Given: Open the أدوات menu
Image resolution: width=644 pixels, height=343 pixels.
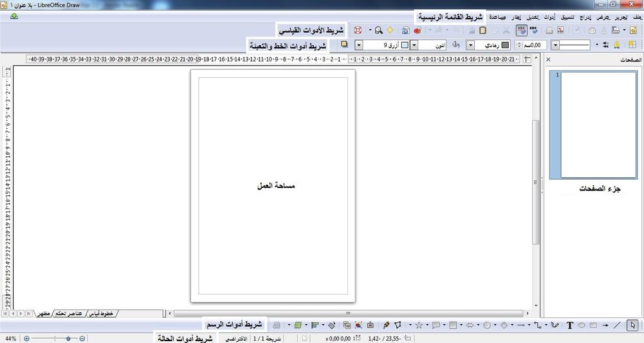Looking at the screenshot, I should point(550,17).
